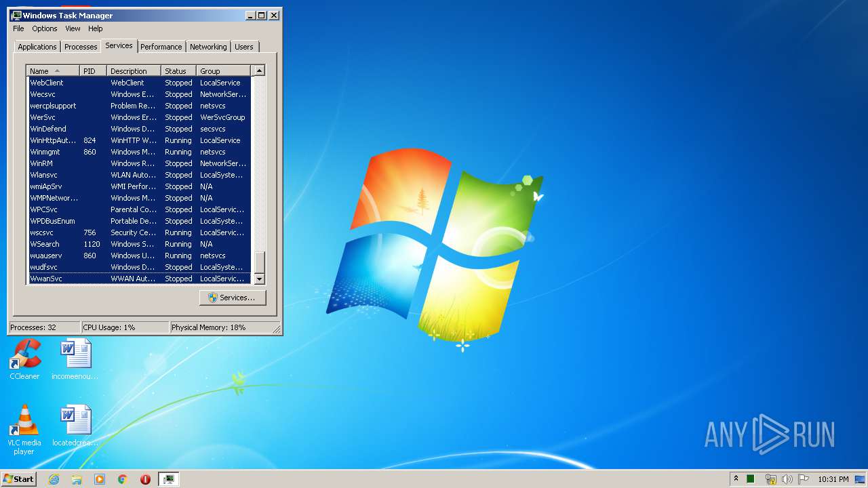This screenshot has width=868, height=488.
Task: Show hidden tray icons arrow
Action: tap(736, 479)
